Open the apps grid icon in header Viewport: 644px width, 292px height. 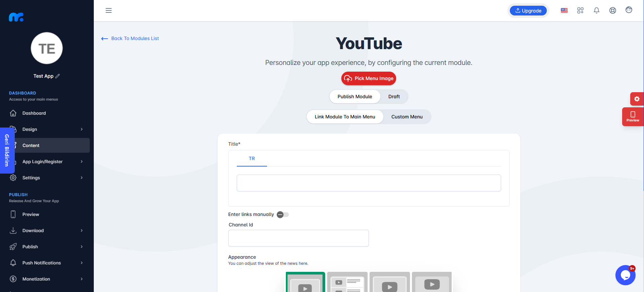coord(580,10)
